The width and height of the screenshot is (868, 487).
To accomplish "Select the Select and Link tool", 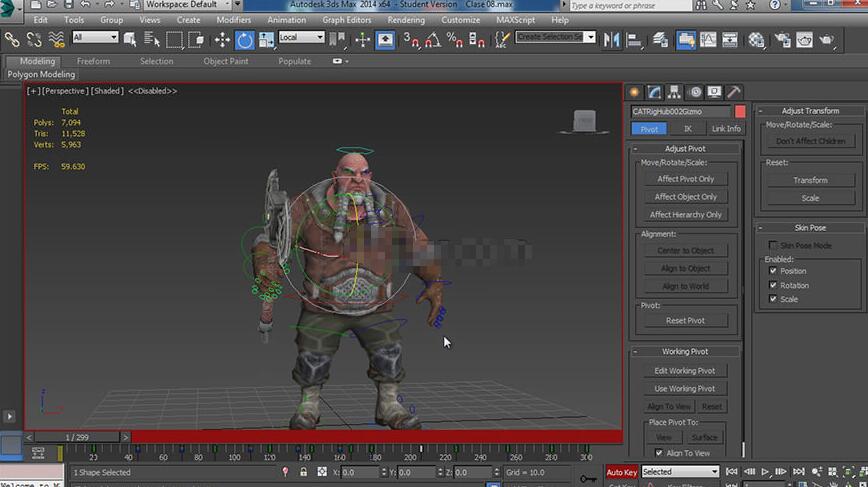I will (12, 39).
